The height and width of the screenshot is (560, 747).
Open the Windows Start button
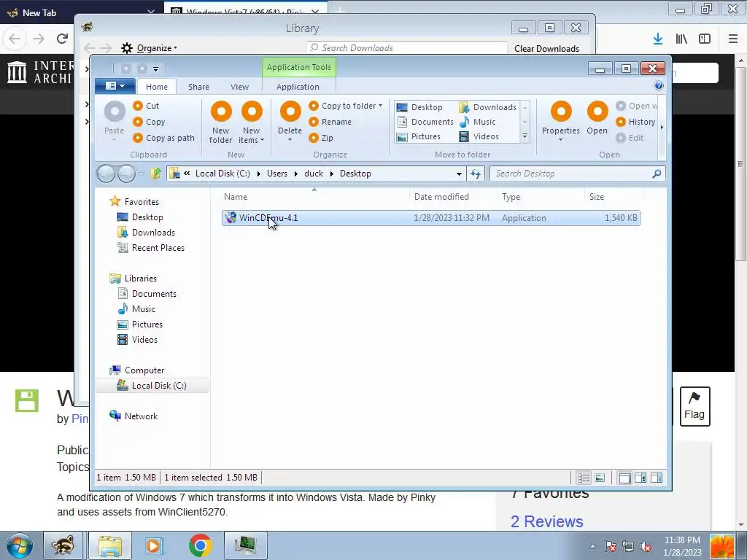[x=20, y=545]
